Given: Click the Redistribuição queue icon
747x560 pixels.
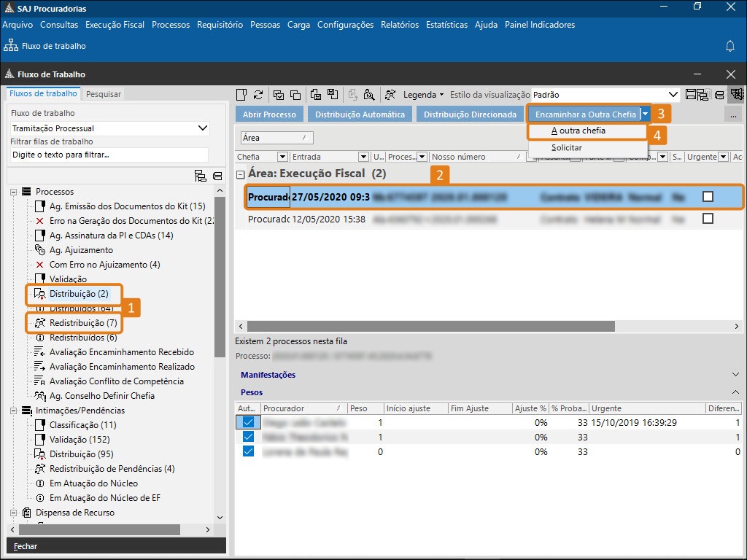Looking at the screenshot, I should tap(40, 323).
